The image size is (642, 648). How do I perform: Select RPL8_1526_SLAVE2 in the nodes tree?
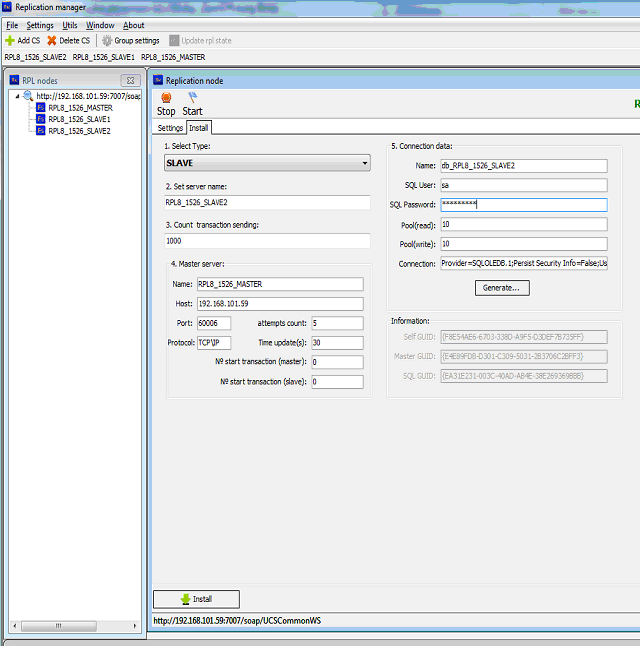79,131
